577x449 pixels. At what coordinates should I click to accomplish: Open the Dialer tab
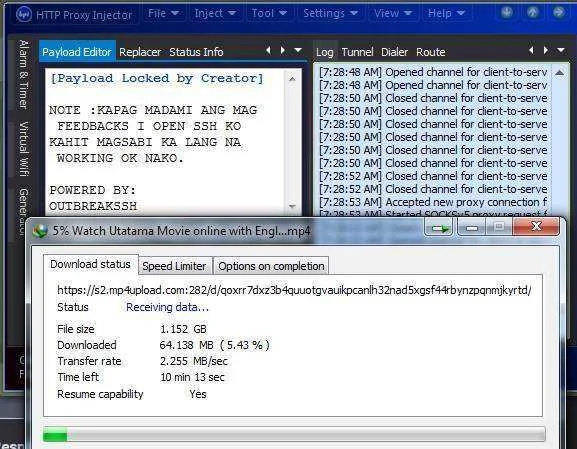394,52
